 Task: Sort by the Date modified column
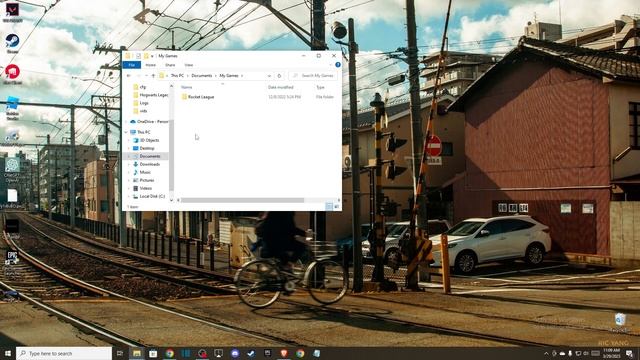click(x=280, y=87)
